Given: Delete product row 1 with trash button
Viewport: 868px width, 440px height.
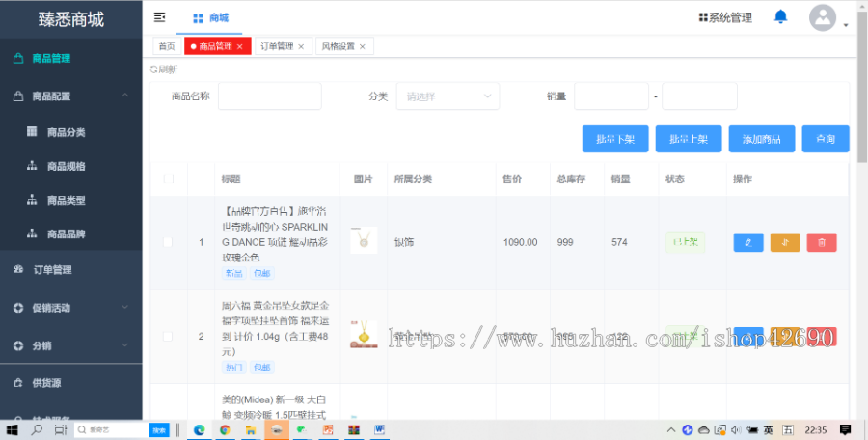Looking at the screenshot, I should click(x=822, y=242).
